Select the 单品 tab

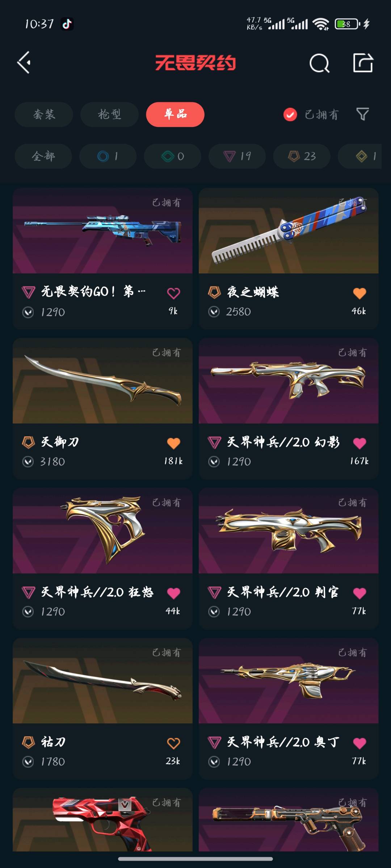[x=175, y=114]
